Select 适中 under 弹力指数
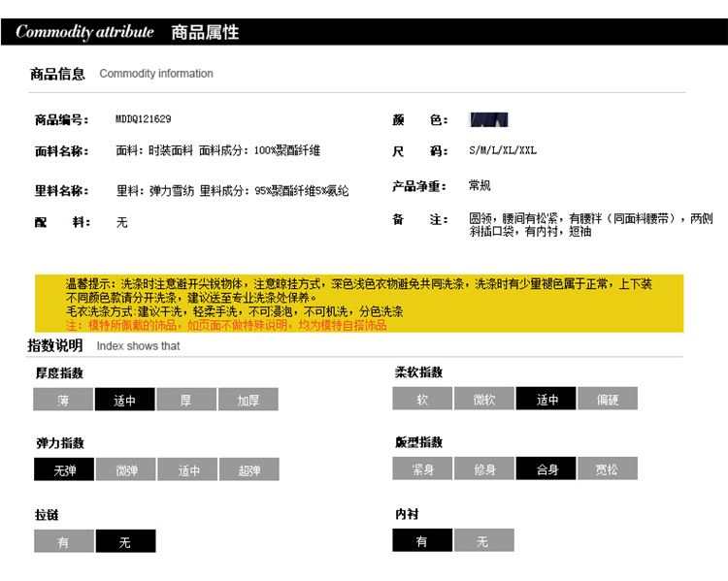The image size is (728, 581). (x=187, y=469)
